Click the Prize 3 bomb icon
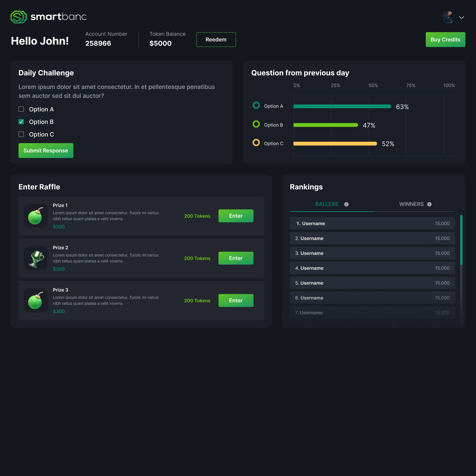Viewport: 476px width, 476px height. (36, 300)
